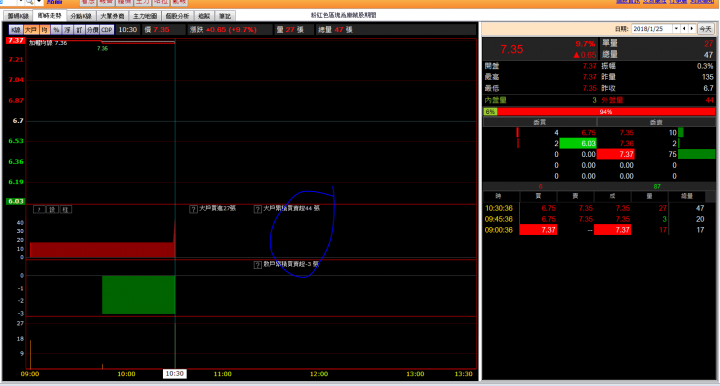
Task: Click the 設 settings button in the 大戶 panel
Action: 52,210
